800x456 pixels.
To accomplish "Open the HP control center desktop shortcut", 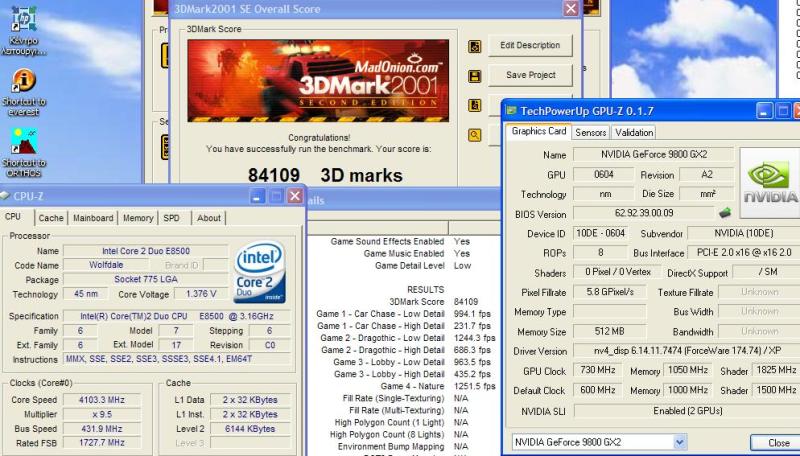I will [23, 30].
